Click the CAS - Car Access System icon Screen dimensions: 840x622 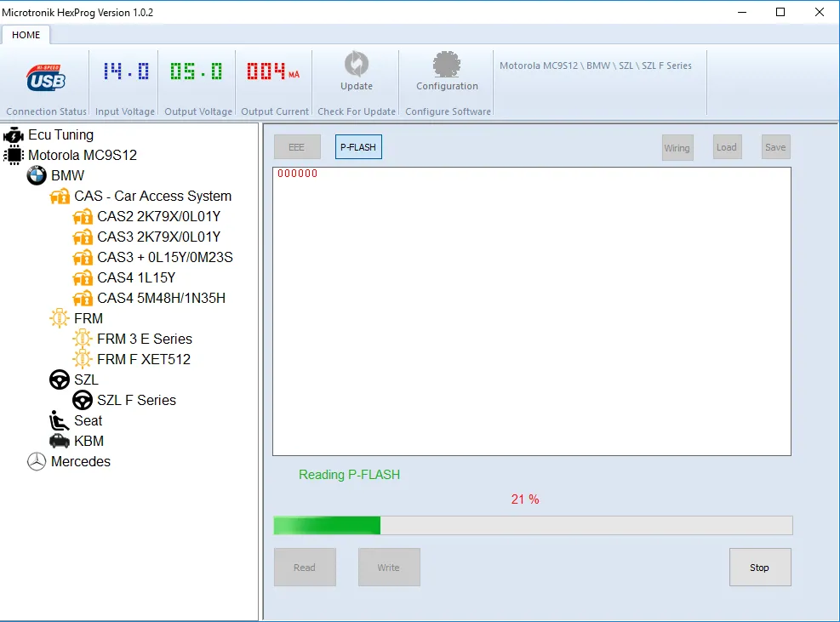coord(60,196)
